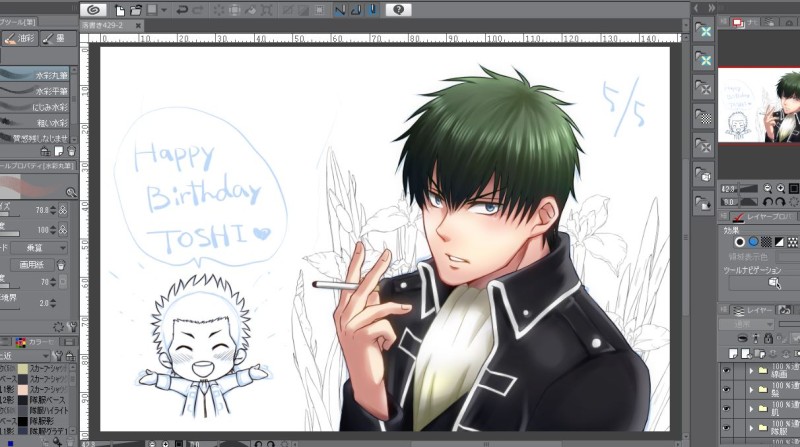This screenshot has height=447, width=800.
Task: Open a file via folder icon
Action: coord(136,10)
